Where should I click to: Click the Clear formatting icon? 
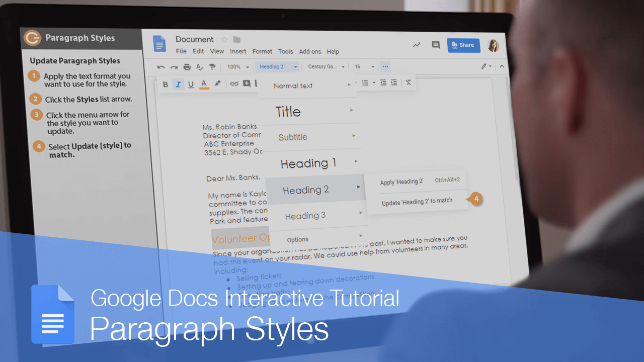pos(408,82)
